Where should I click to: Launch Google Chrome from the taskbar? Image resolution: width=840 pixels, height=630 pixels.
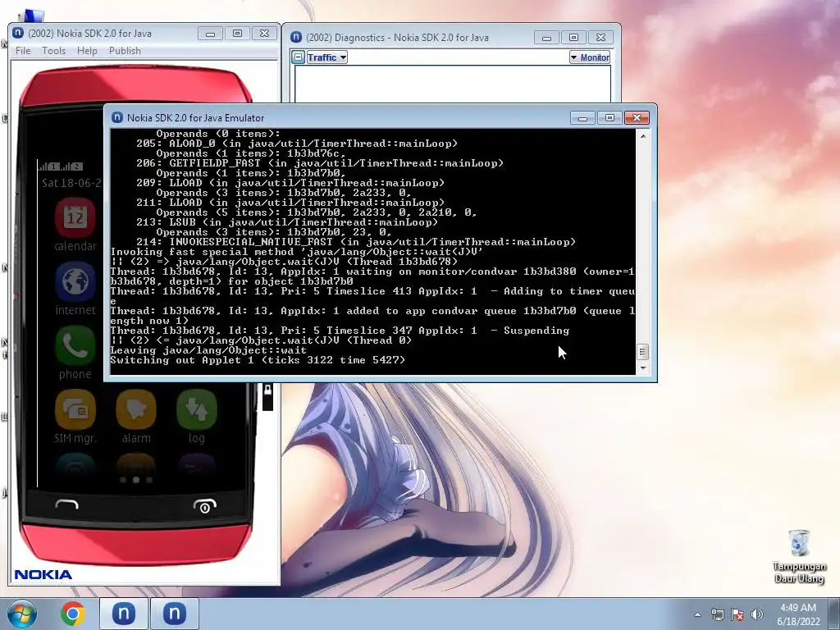pos(73,614)
